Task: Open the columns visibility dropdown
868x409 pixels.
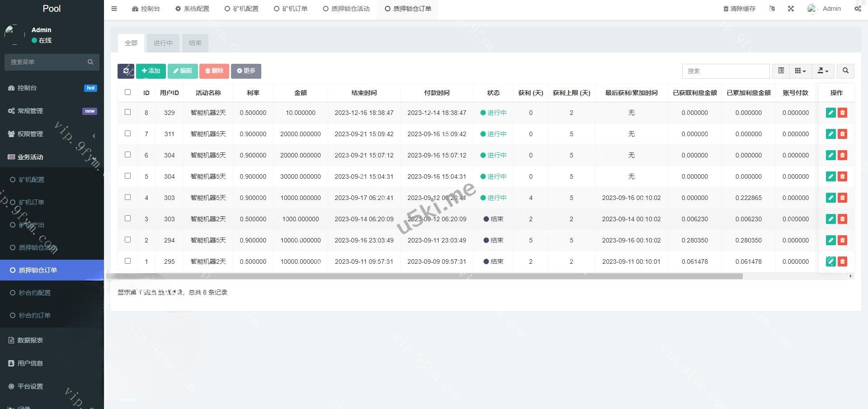Action: pyautogui.click(x=800, y=71)
